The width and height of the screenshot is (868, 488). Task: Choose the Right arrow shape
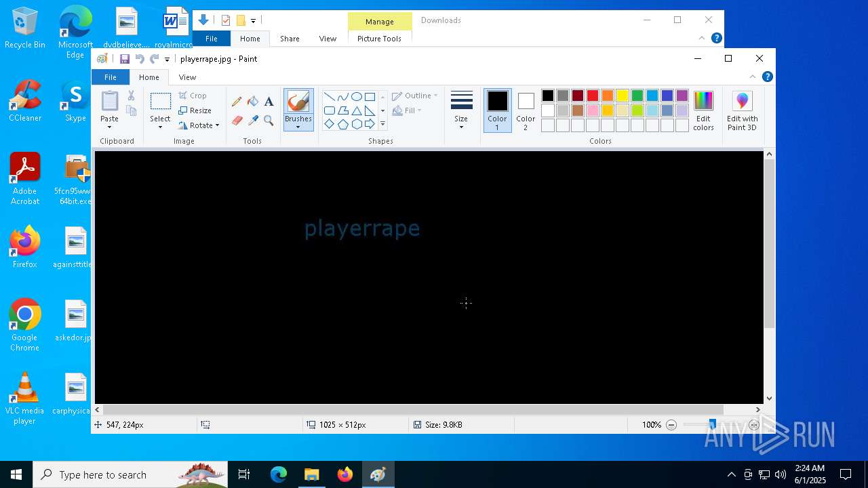pos(370,124)
